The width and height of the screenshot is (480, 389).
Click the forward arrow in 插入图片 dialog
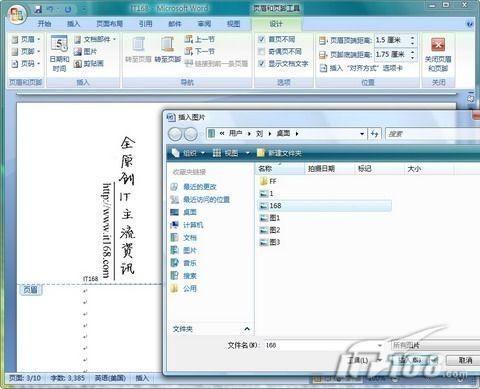190,134
